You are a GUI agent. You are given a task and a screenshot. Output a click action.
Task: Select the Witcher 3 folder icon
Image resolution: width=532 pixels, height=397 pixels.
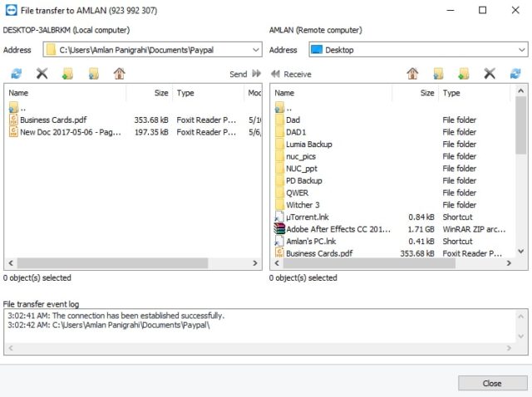(x=279, y=205)
